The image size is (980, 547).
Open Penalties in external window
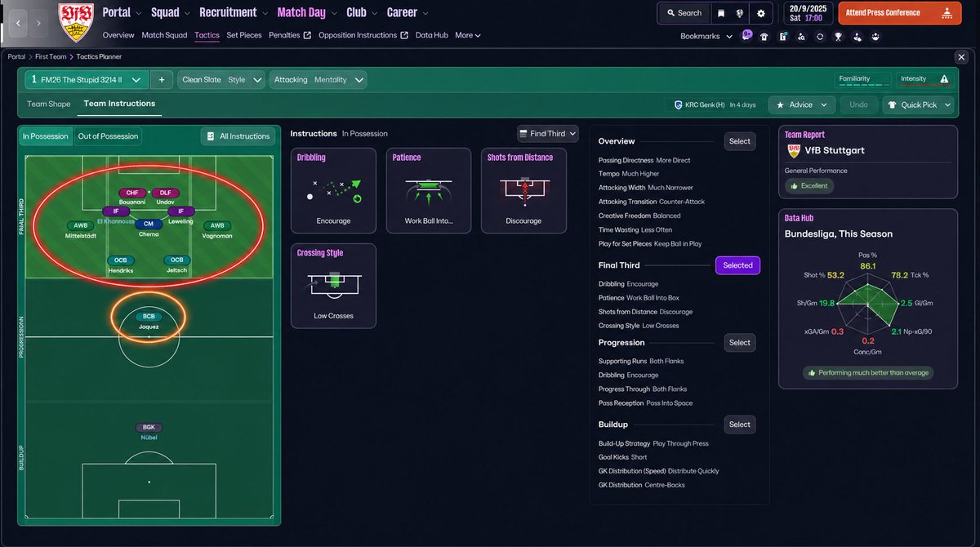click(290, 35)
